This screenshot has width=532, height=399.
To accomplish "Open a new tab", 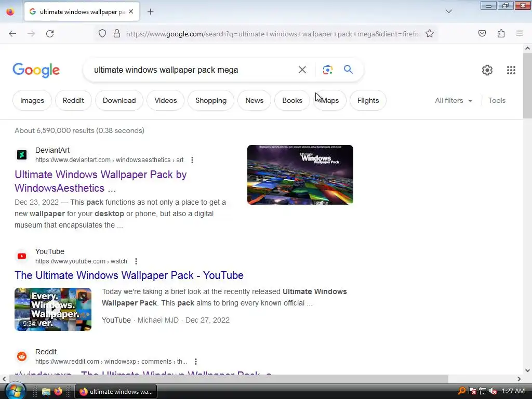I will point(151,12).
